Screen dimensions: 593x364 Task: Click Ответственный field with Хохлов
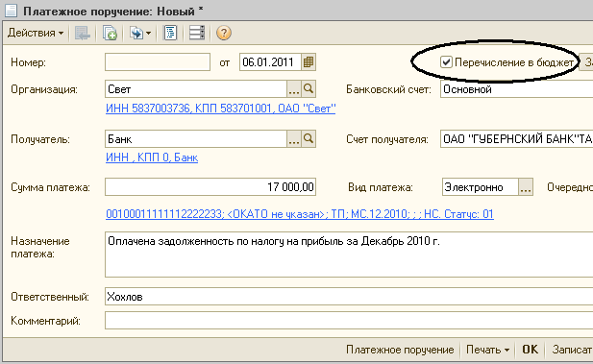pyautogui.click(x=349, y=297)
